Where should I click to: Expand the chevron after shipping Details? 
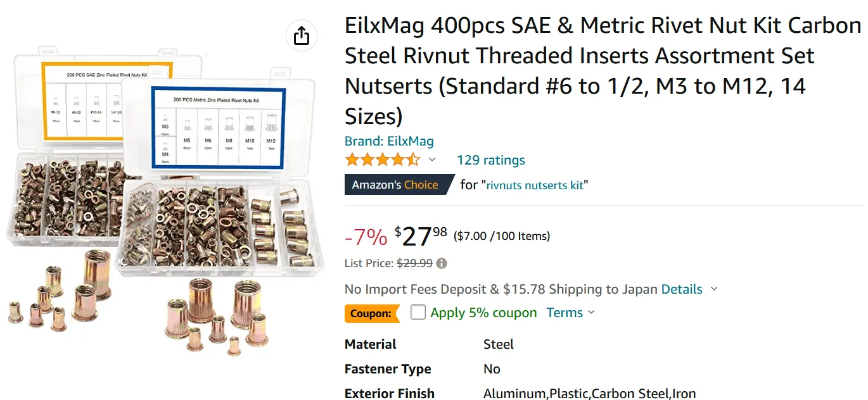click(714, 289)
